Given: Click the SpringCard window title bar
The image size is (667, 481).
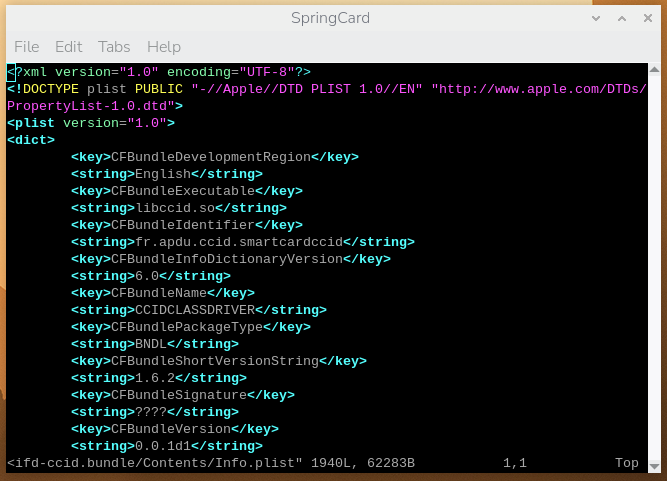Looking at the screenshot, I should [x=330, y=18].
